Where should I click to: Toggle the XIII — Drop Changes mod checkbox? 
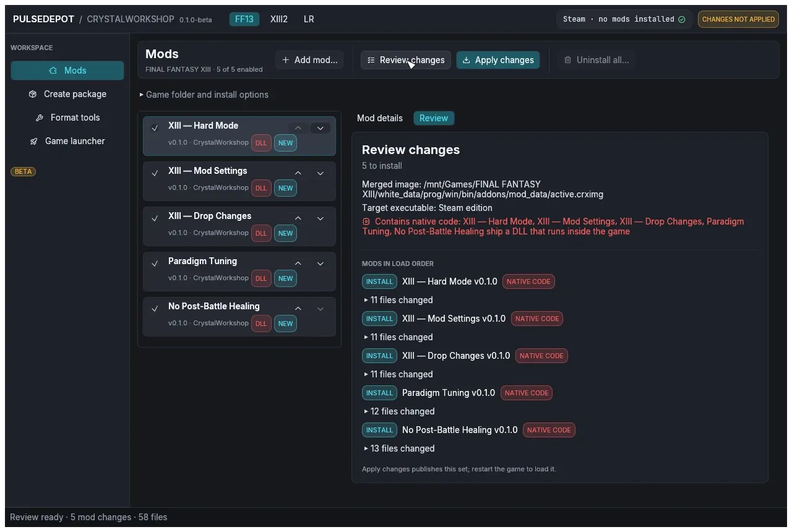point(155,218)
